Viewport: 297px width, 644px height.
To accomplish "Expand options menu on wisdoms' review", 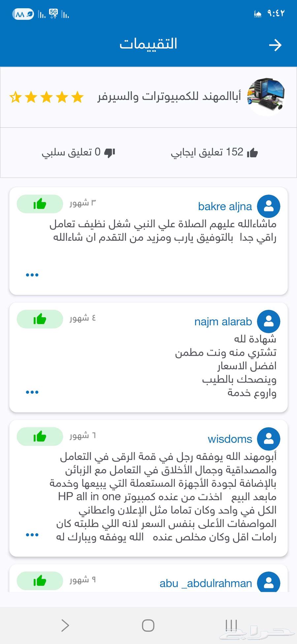I will coord(32,535).
